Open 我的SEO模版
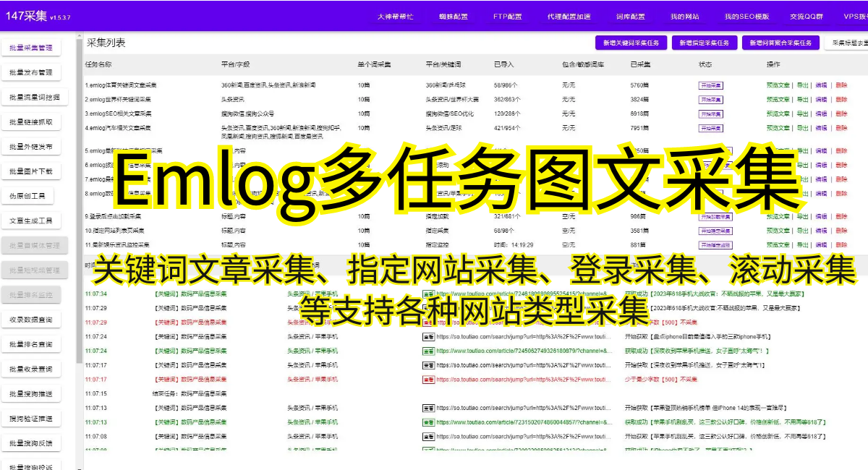 [747, 16]
